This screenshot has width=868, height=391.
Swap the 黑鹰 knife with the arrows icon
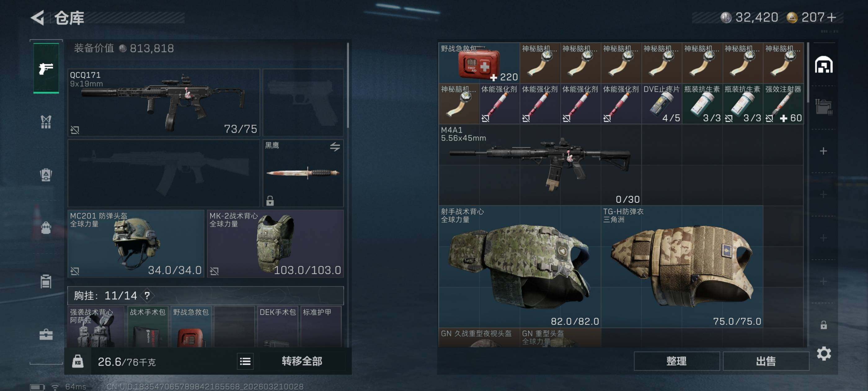point(334,146)
